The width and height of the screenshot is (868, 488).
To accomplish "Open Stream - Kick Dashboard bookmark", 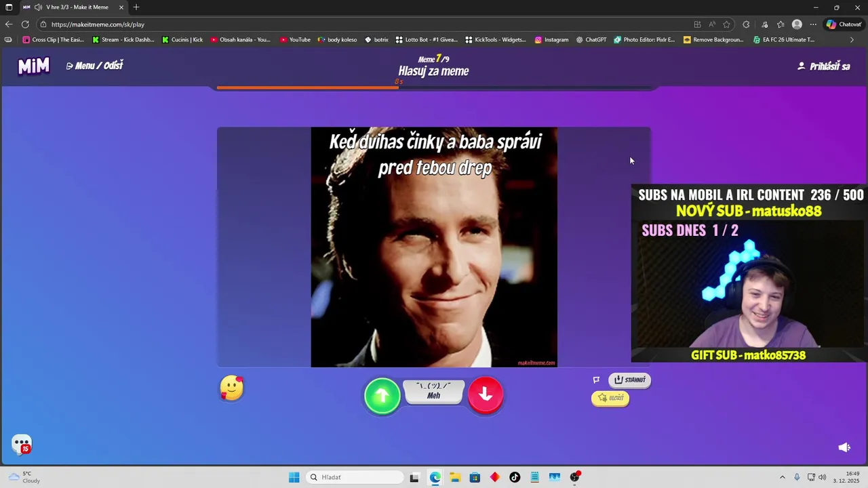I will coord(123,40).
